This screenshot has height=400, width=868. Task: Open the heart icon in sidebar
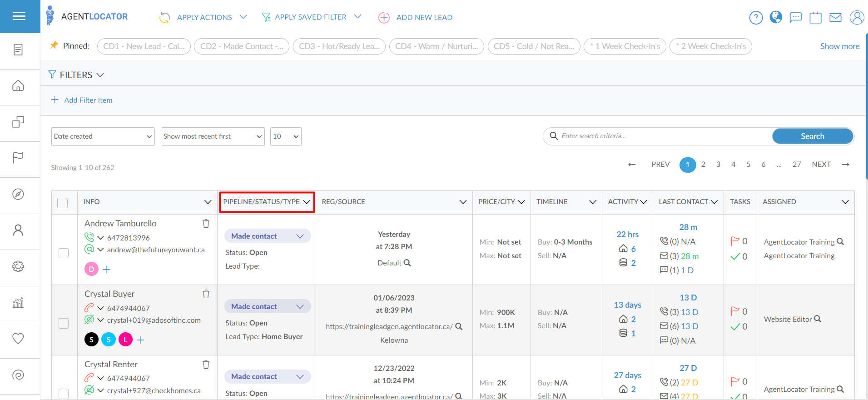pyautogui.click(x=18, y=339)
